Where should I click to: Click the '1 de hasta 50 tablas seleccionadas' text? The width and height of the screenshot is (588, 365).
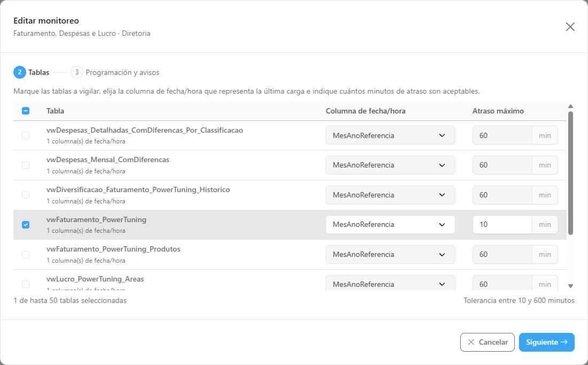tap(70, 300)
